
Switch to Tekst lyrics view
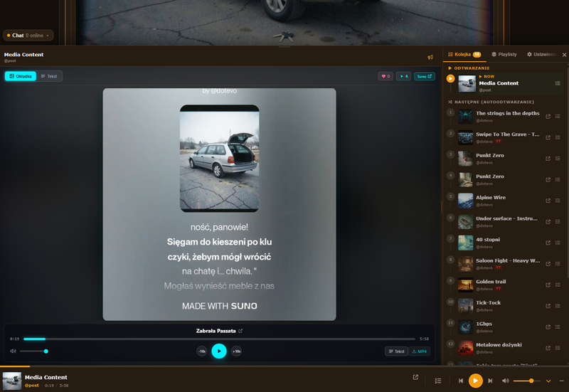pyautogui.click(x=49, y=76)
